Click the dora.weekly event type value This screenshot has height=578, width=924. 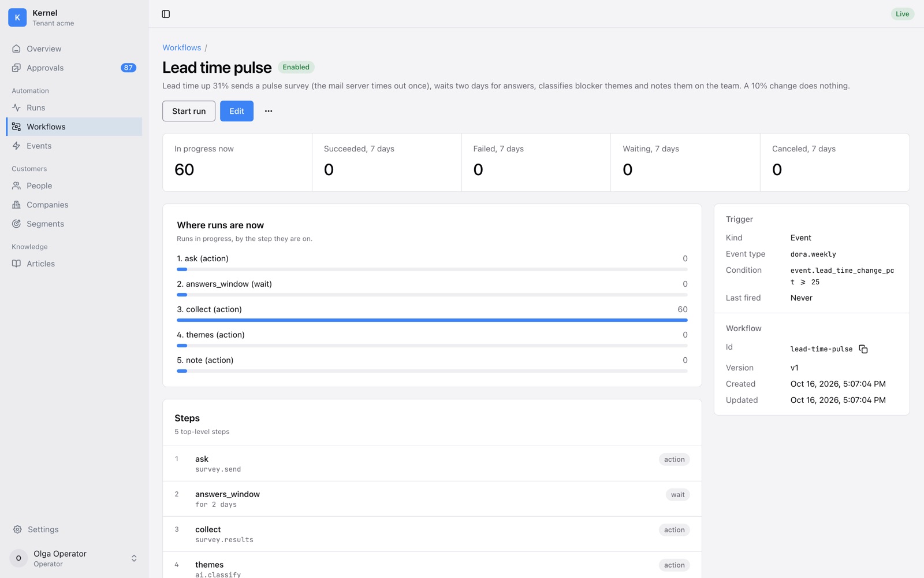(813, 254)
